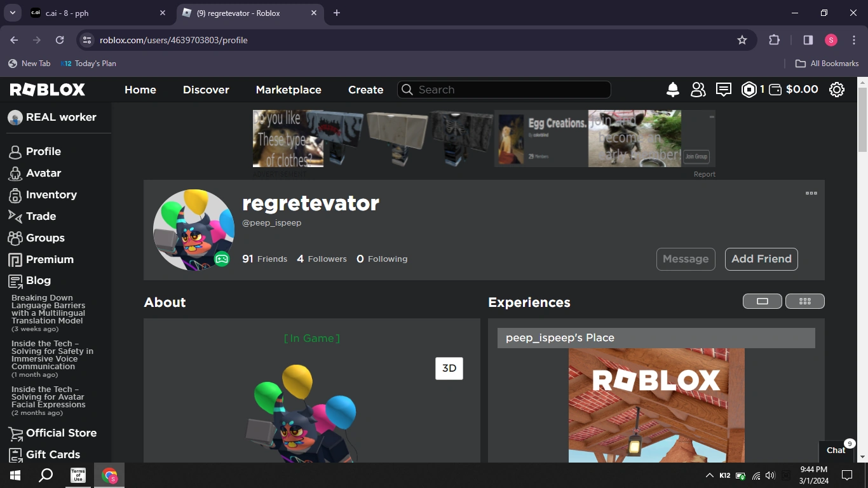Image resolution: width=868 pixels, height=488 pixels.
Task: Open the Trade page icon
Action: pos(16,216)
